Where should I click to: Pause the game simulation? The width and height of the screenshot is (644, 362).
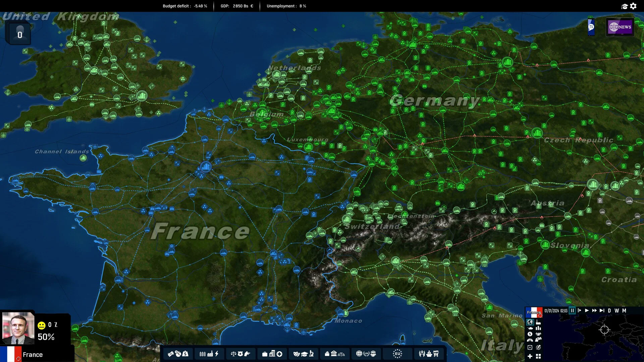click(x=573, y=311)
